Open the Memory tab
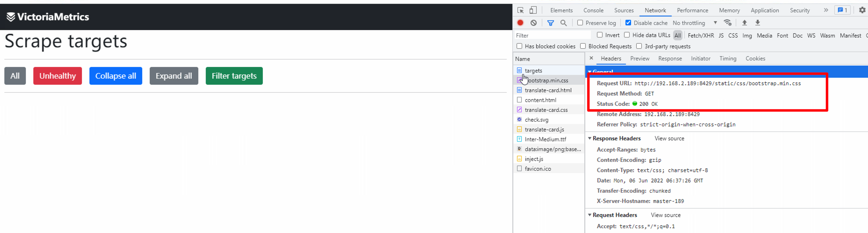Image resolution: width=868 pixels, height=233 pixels. (x=729, y=10)
